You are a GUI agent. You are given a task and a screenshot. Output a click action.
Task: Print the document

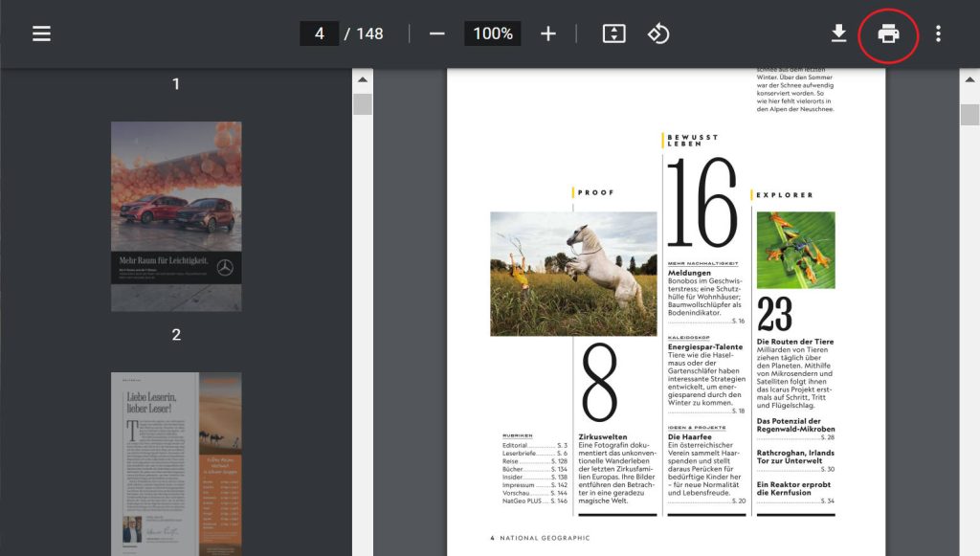pos(889,33)
